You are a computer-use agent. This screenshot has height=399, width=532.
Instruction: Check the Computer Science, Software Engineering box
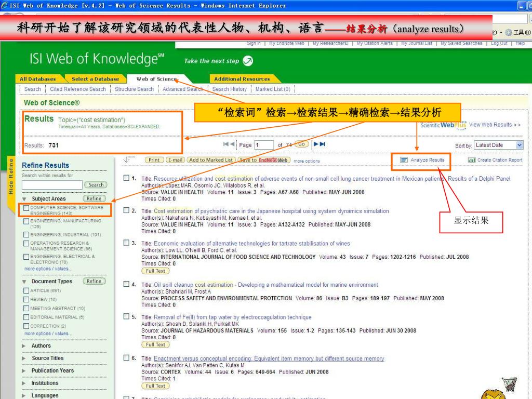click(26, 208)
